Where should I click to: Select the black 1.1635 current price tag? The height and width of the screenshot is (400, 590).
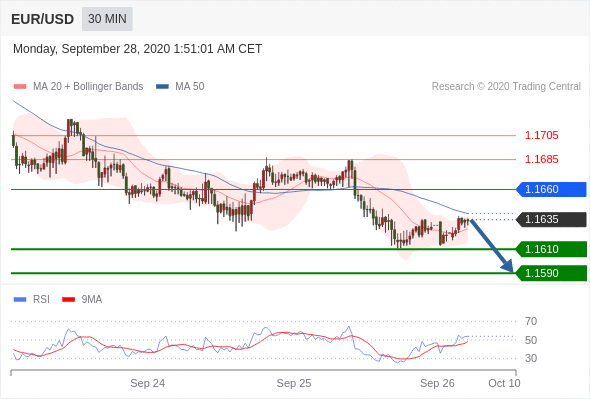tap(551, 219)
